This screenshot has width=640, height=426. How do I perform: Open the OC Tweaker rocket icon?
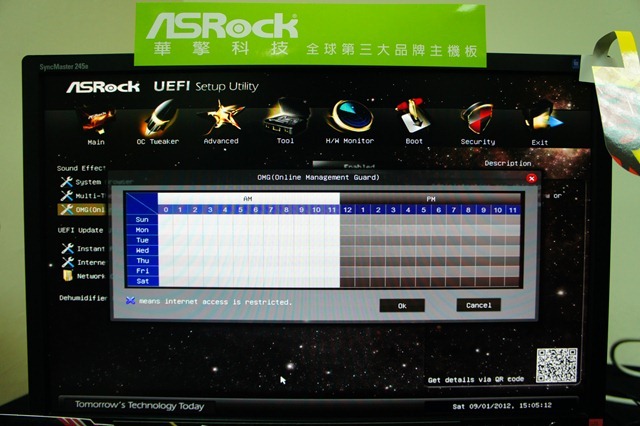pyautogui.click(x=158, y=118)
